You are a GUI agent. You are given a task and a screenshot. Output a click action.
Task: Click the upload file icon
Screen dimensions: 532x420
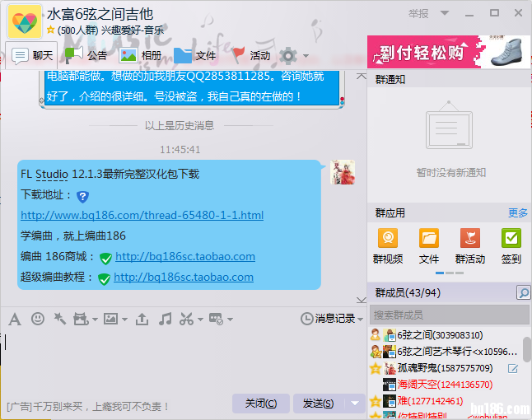pyautogui.click(x=142, y=319)
